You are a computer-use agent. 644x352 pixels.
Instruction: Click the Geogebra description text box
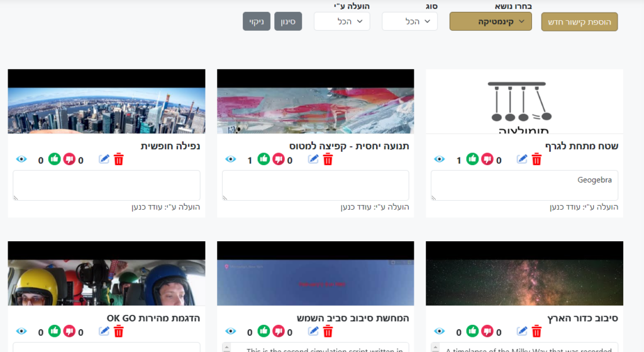coord(524,185)
